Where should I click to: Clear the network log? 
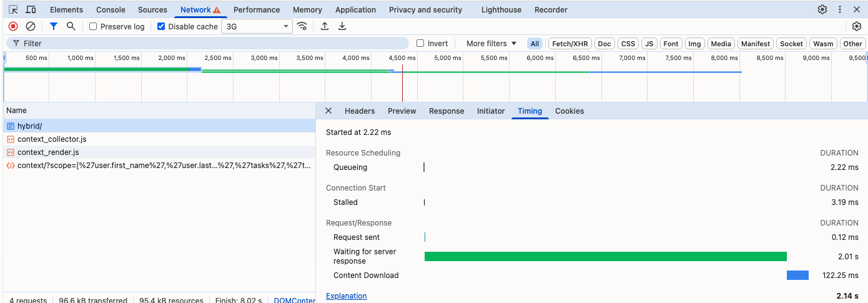pyautogui.click(x=31, y=26)
